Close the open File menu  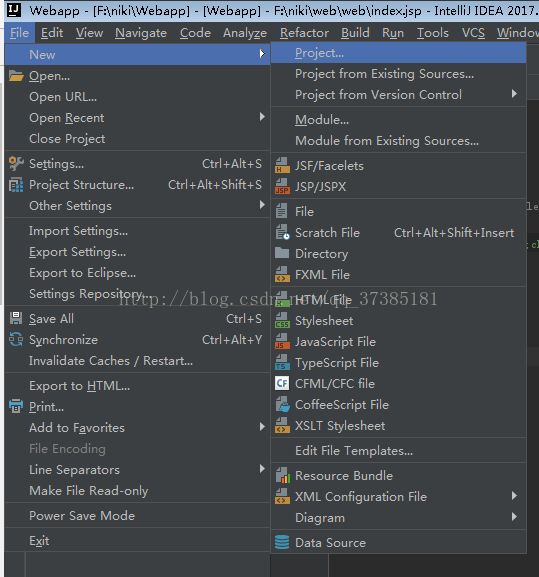coord(19,33)
